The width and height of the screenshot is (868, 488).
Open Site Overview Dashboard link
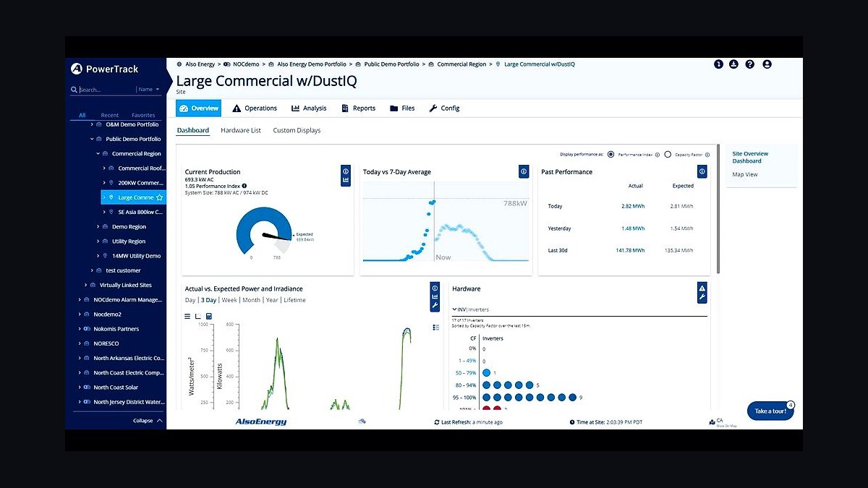(x=750, y=157)
